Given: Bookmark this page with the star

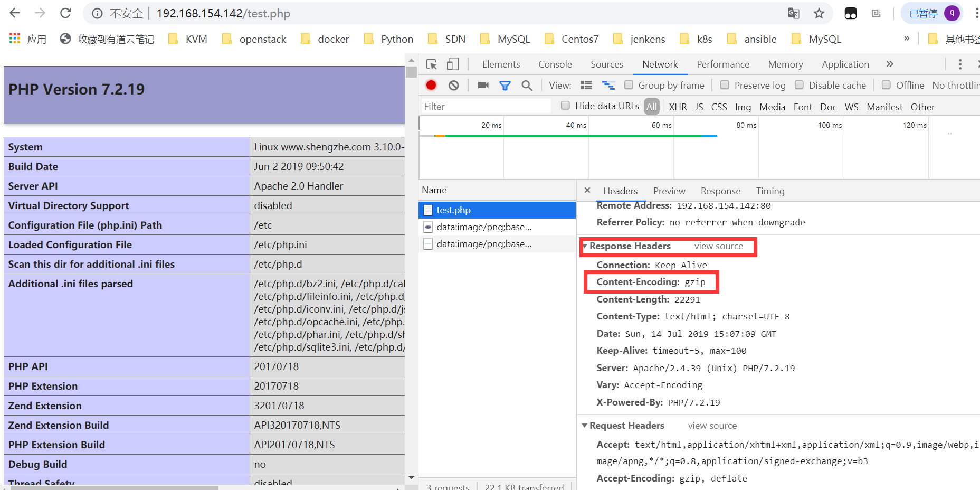Looking at the screenshot, I should pos(819,13).
